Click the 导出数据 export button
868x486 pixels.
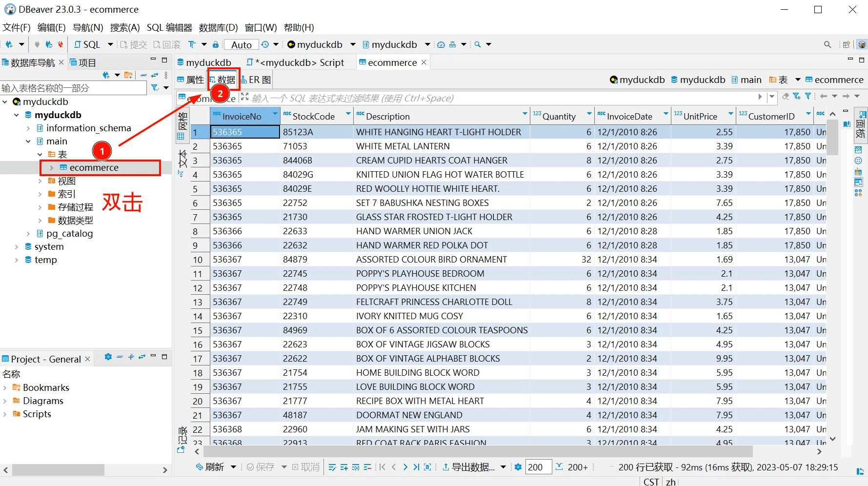[468, 467]
